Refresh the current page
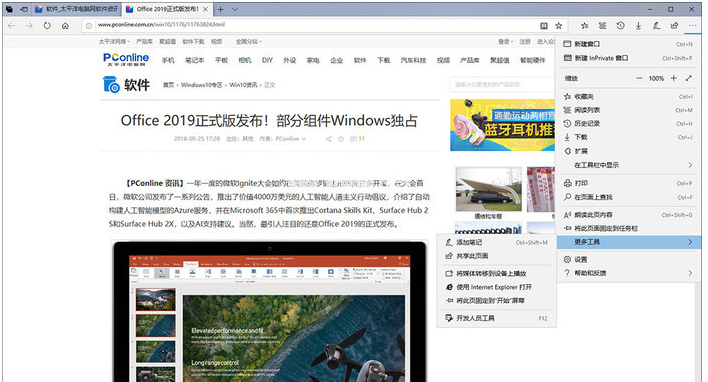This screenshot has height=382, width=708. [47, 26]
